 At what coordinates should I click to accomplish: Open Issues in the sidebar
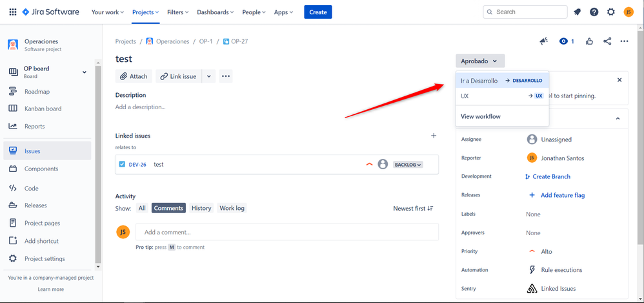click(x=47, y=151)
